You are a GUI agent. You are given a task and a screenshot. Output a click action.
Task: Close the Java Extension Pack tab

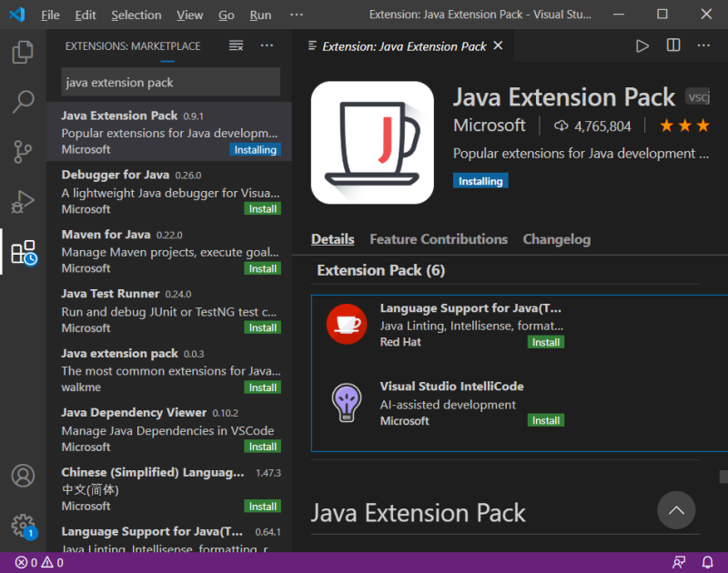(498, 45)
